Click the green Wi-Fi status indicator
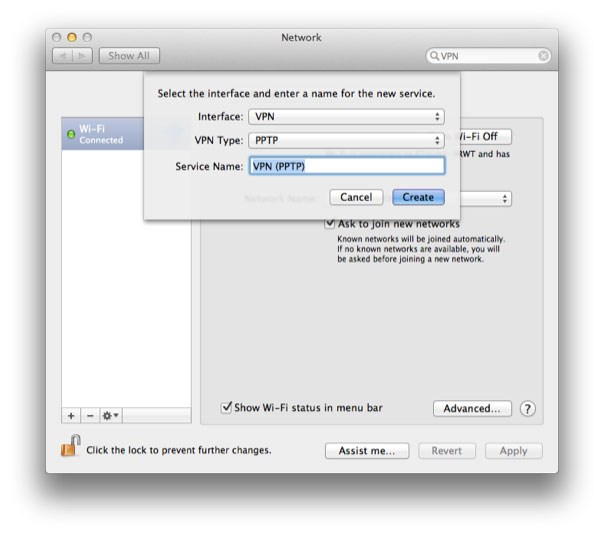The height and width of the screenshot is (536, 604). 71,134
